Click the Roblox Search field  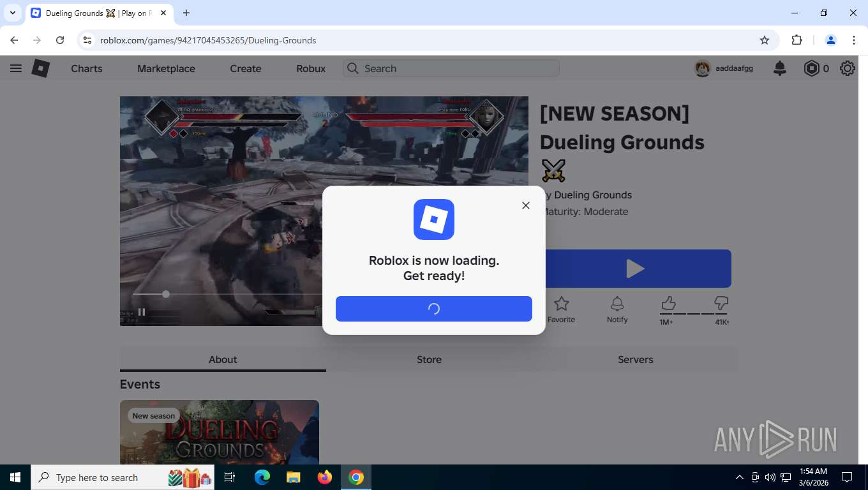click(x=451, y=68)
